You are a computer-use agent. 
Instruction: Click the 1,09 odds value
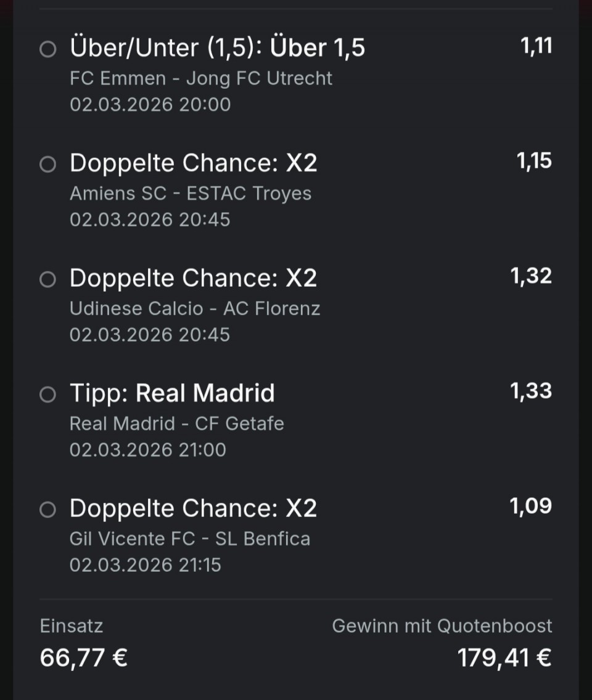530,506
